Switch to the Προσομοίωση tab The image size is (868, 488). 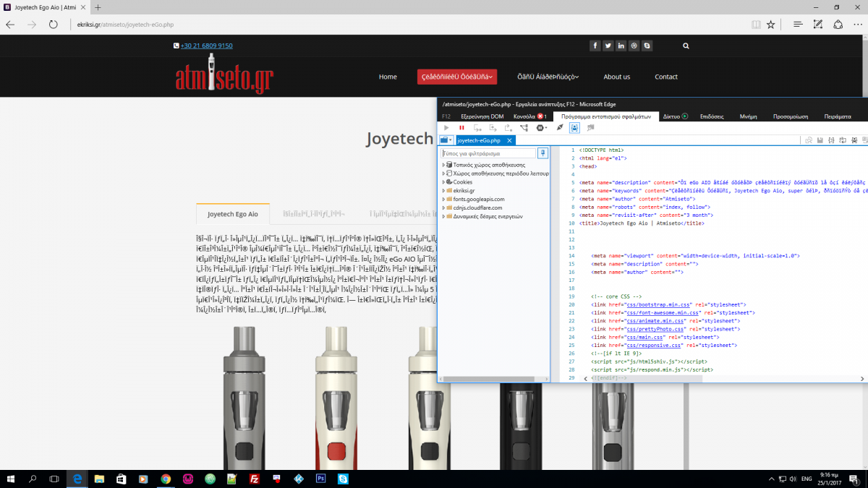click(x=790, y=116)
